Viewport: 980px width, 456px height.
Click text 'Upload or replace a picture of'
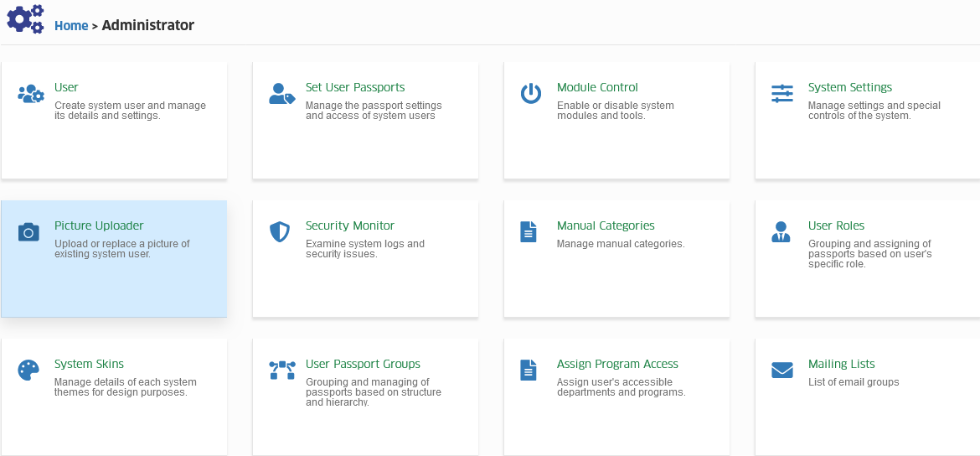tap(122, 244)
